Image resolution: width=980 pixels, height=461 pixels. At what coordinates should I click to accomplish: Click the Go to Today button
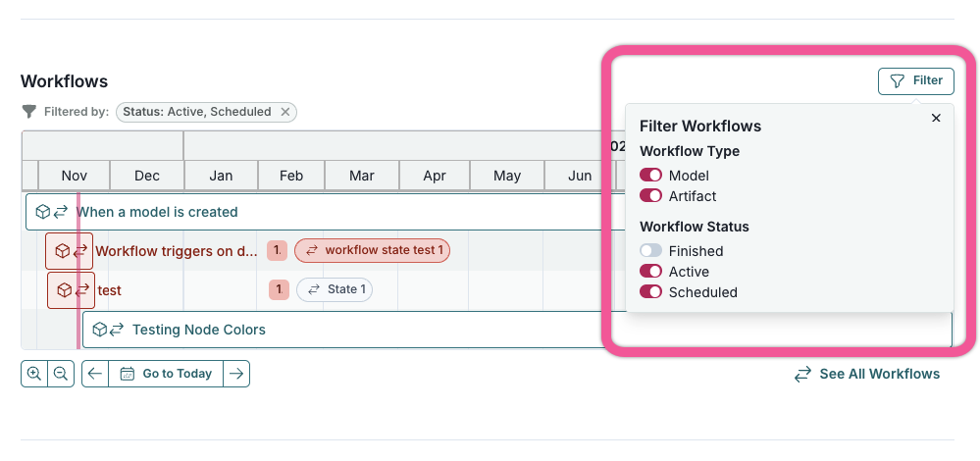click(166, 374)
